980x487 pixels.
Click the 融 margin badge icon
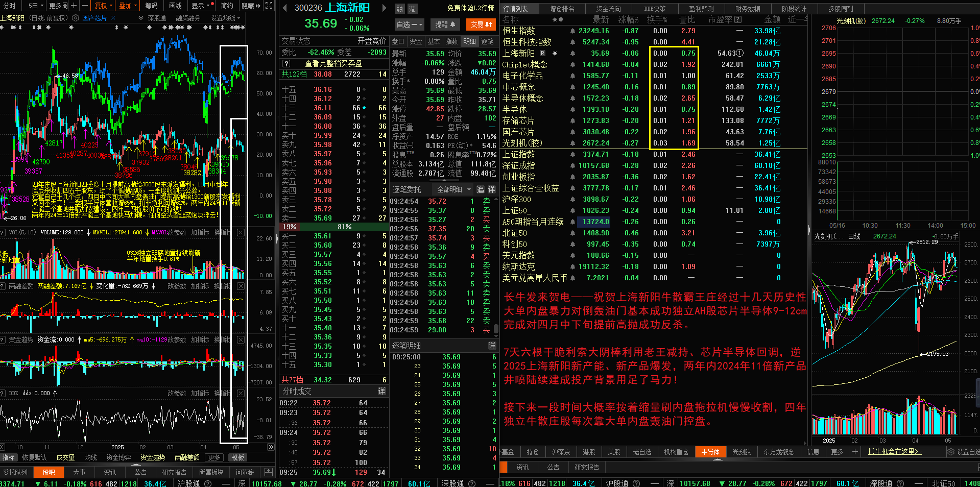pyautogui.click(x=399, y=8)
